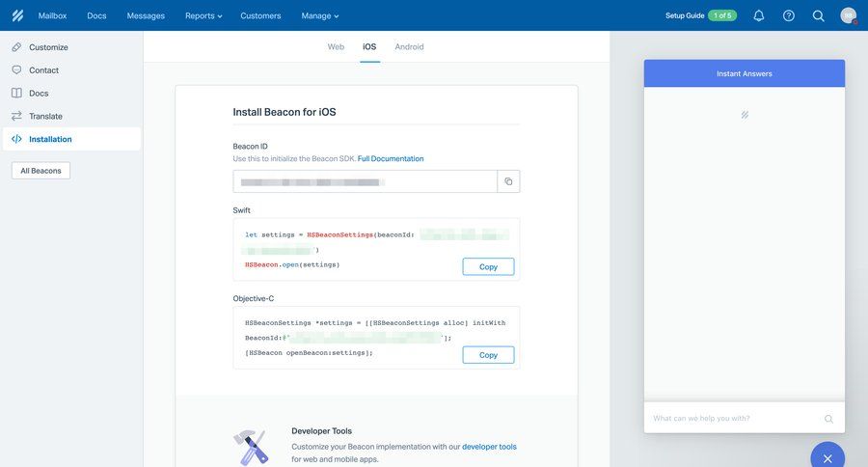
Task: Select Installation in the sidebar
Action: click(x=71, y=139)
